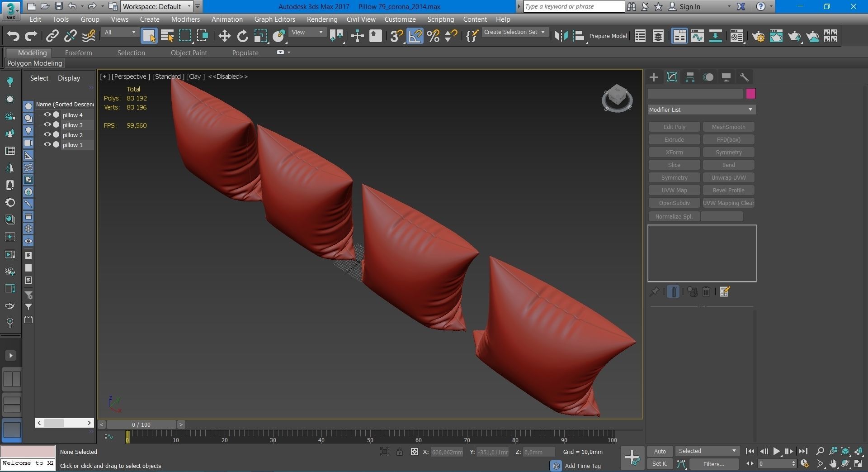
Task: Toggle the 3D Snaps button
Action: click(x=396, y=36)
